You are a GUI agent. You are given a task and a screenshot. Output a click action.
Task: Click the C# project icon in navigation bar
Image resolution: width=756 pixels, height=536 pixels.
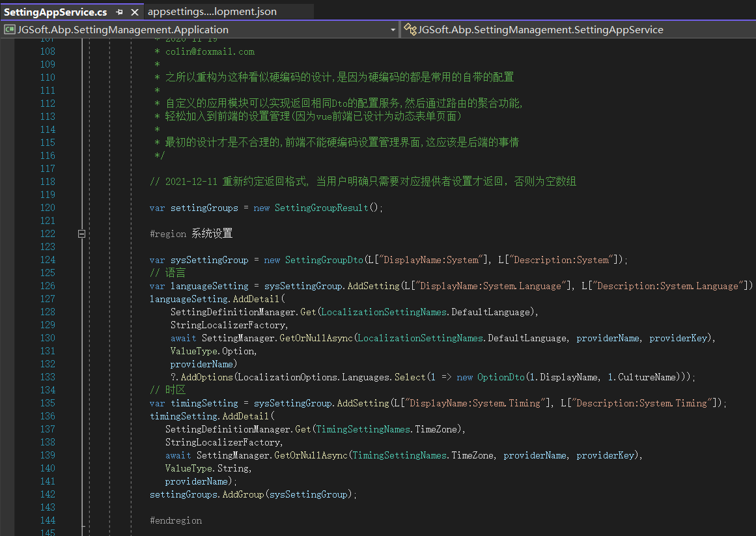click(9, 30)
